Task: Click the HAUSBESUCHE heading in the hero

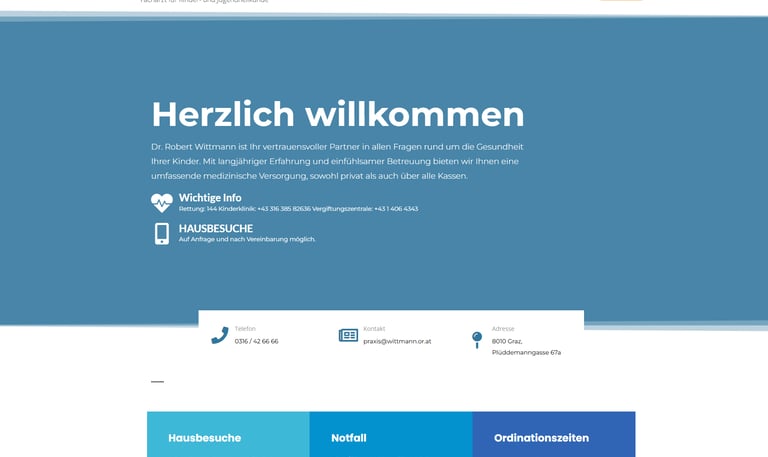Action: click(x=216, y=228)
